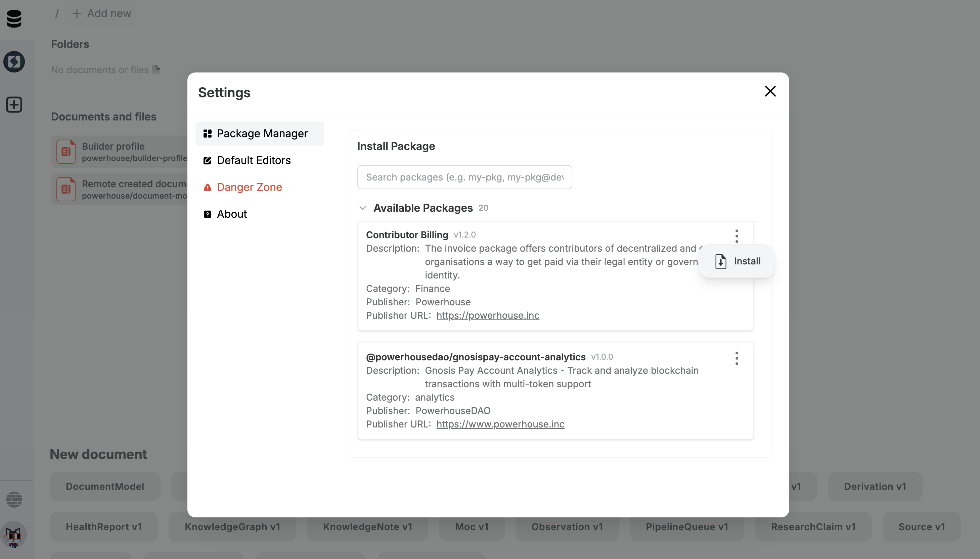
Task: Open the brick-pattern globe icon near sidebar bottom
Action: (x=14, y=499)
